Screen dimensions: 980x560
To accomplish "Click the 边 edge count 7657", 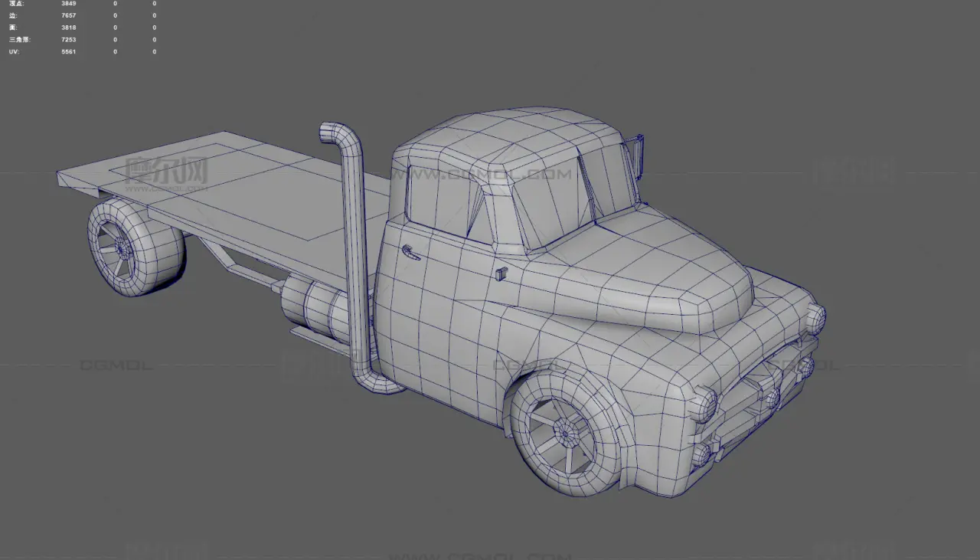I will pos(68,15).
